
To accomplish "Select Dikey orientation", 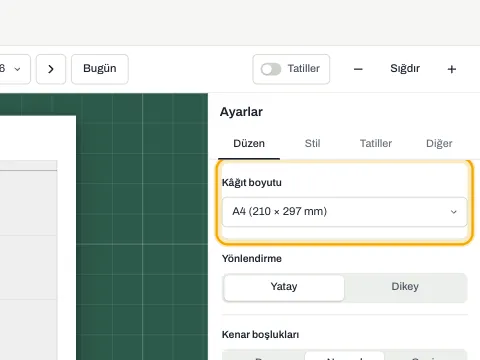I will [x=405, y=287].
